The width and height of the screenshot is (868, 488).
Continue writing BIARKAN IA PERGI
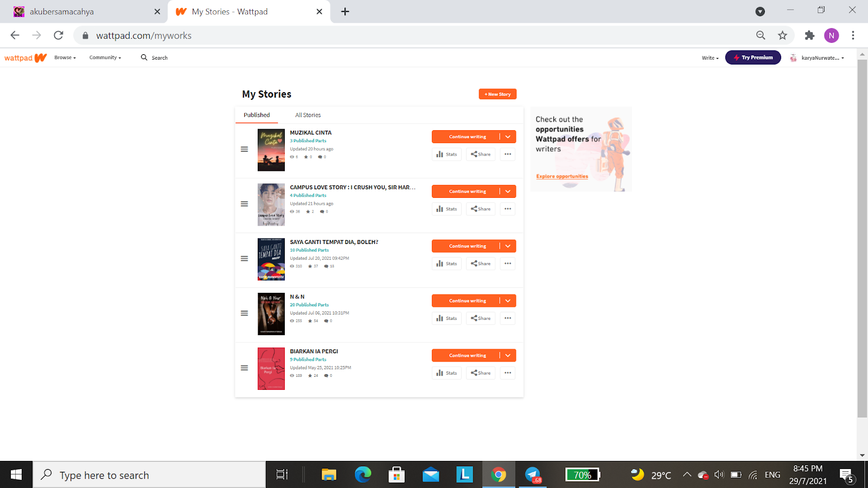pos(467,356)
